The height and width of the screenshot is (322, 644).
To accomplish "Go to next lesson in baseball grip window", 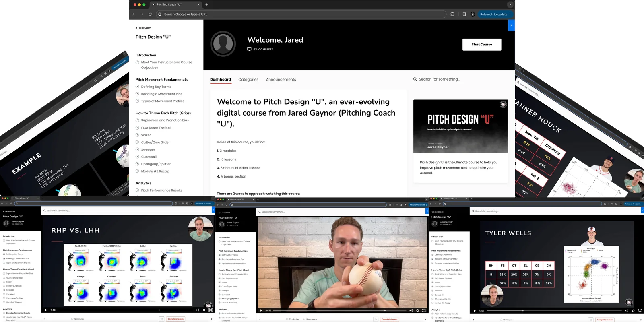I will click(425, 319).
